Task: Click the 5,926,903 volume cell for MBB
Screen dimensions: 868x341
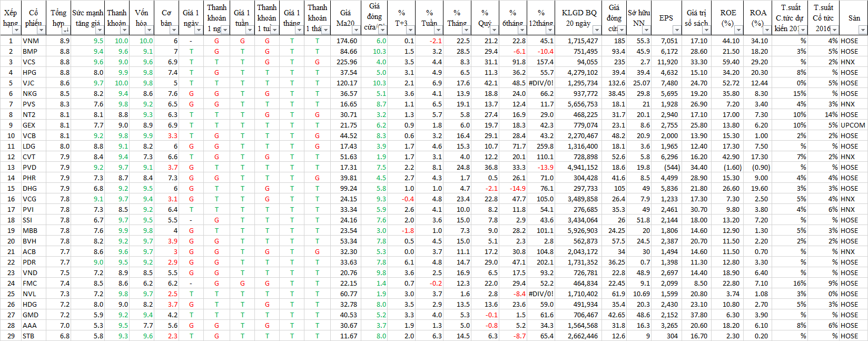Action: click(x=578, y=230)
